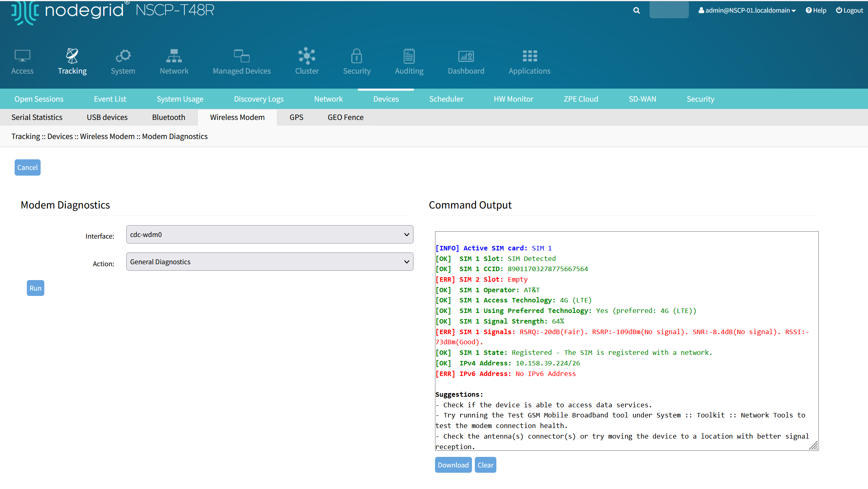Open GPS tab
This screenshot has height=489, width=868.
point(297,117)
